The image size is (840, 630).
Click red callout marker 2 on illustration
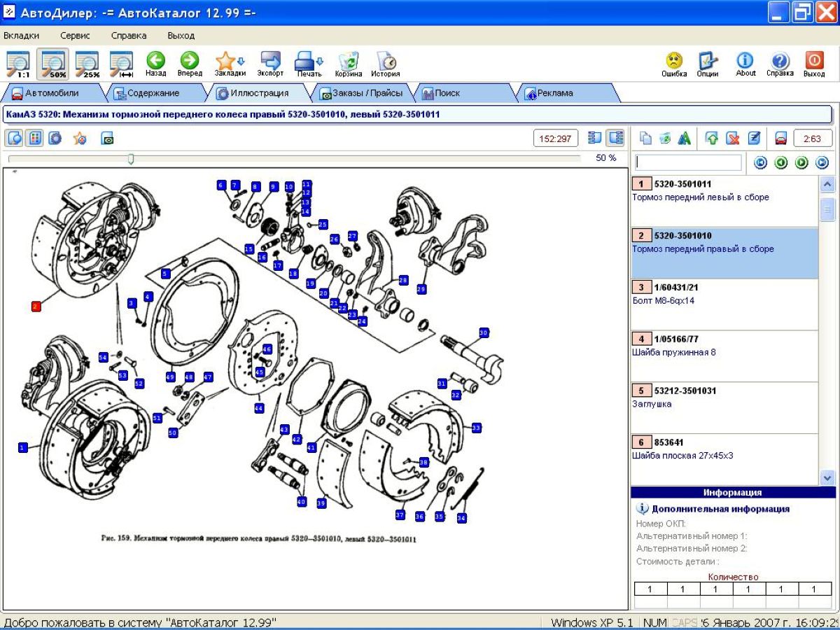[x=36, y=306]
